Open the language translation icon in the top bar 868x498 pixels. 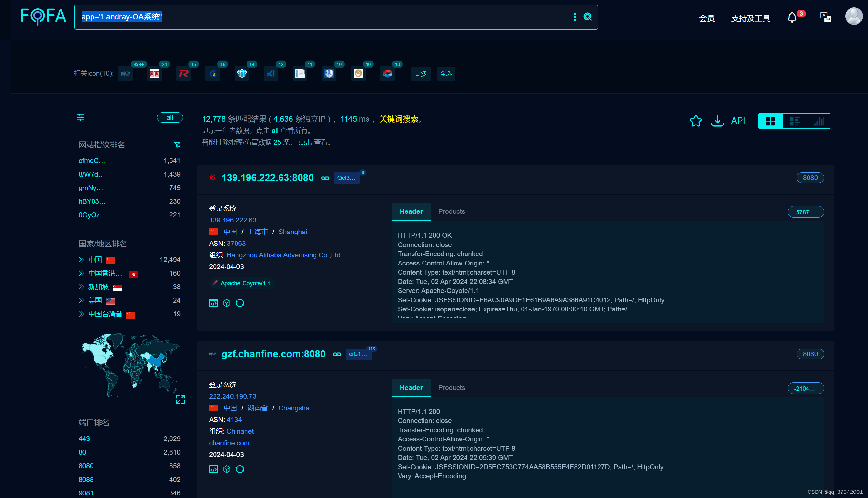826,17
